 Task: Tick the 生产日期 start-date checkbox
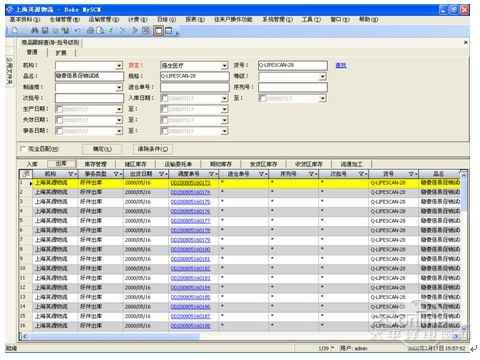pyautogui.click(x=59, y=109)
